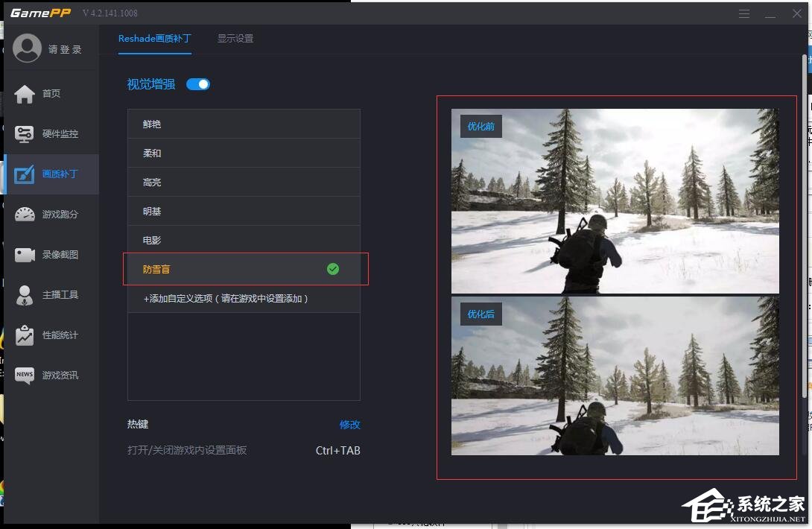Toggle the 视觉增强 switch

(198, 84)
